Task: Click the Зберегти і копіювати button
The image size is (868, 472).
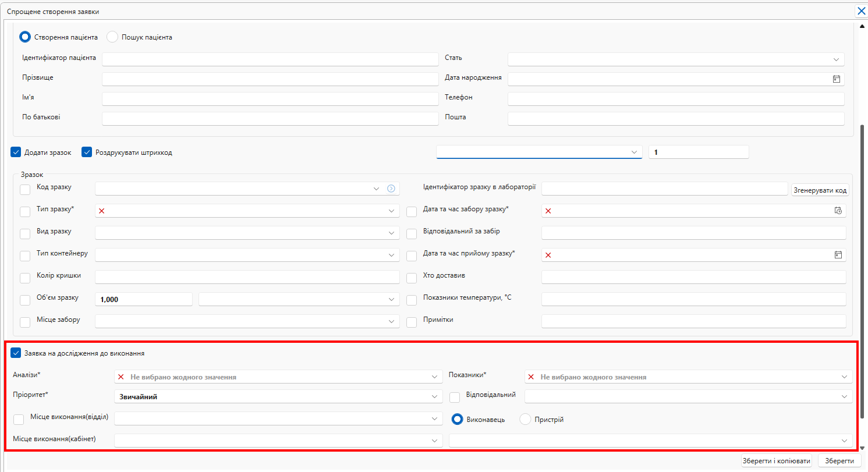Action: 777,461
